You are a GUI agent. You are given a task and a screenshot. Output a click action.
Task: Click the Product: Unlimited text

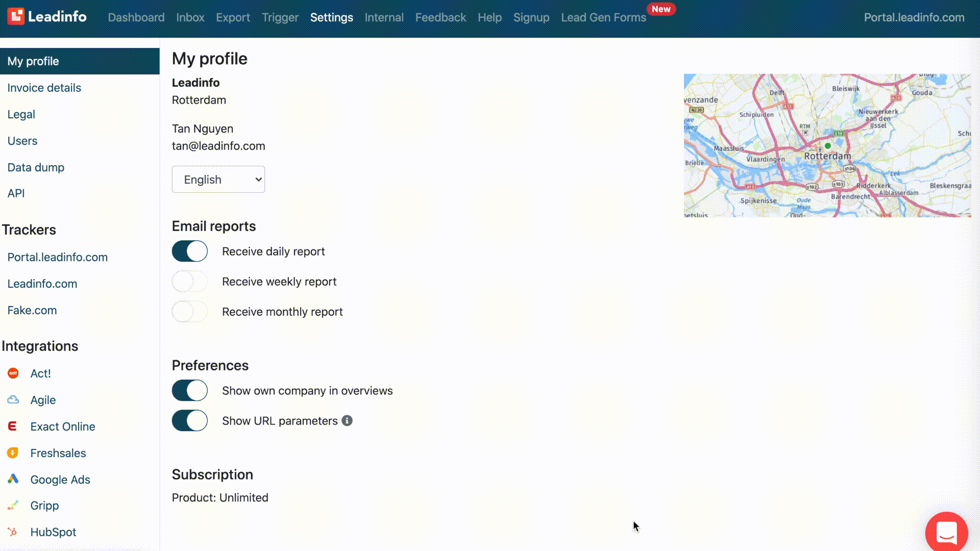coord(220,497)
